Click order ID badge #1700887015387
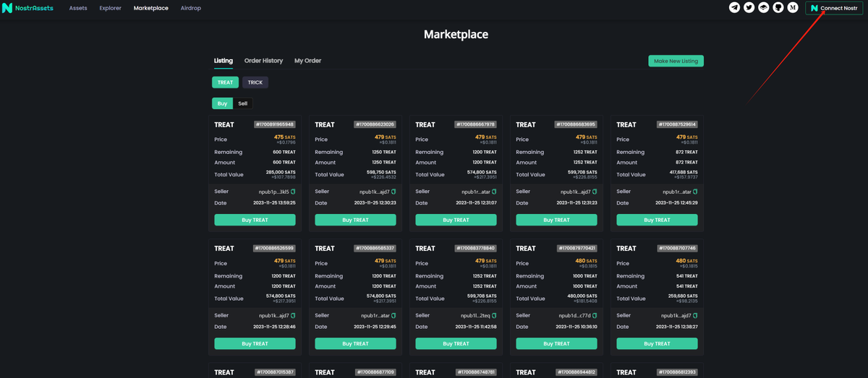 [x=274, y=372]
